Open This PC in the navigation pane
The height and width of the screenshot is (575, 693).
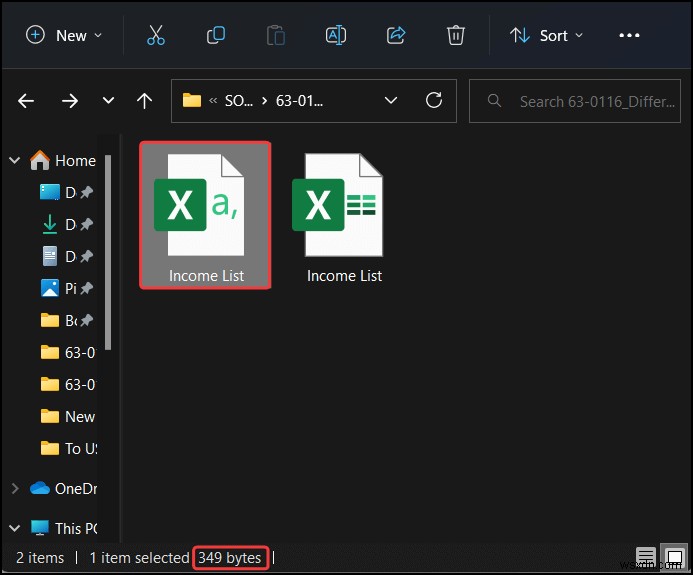[x=64, y=528]
